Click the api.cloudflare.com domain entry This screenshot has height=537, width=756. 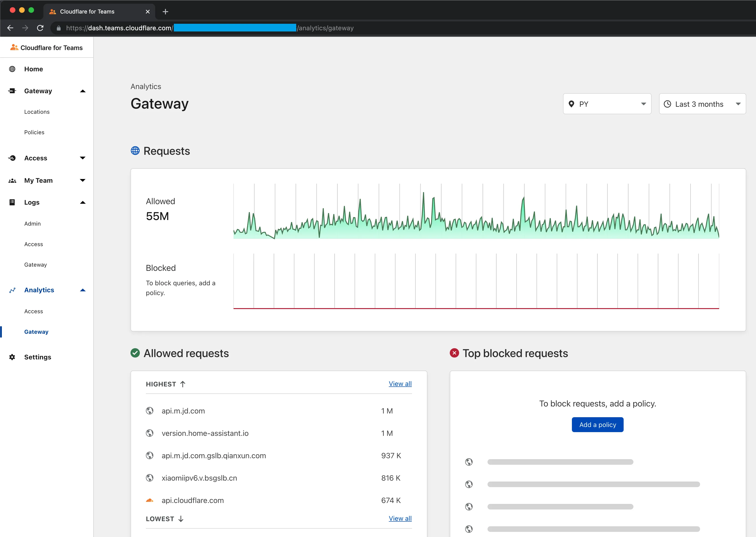click(193, 500)
